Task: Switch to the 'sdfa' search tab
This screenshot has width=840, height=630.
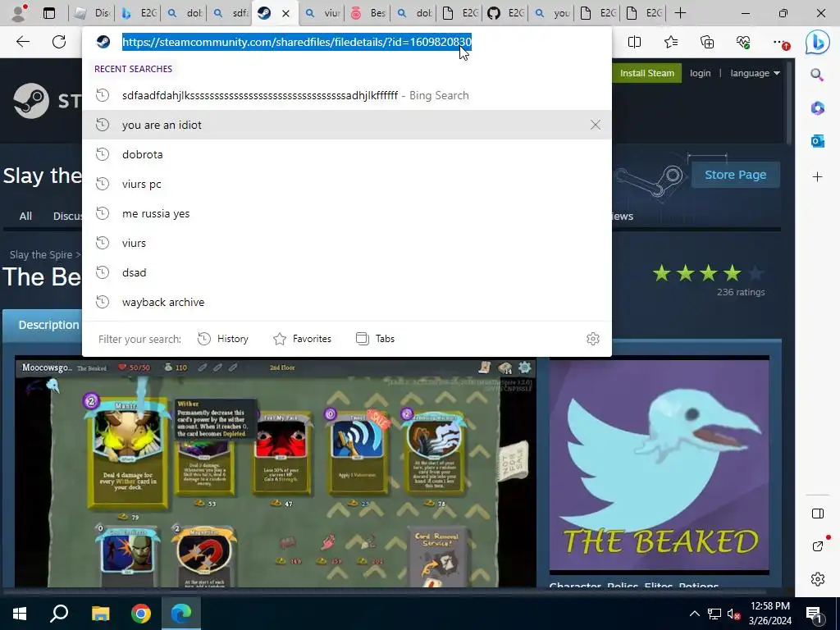Action: (x=230, y=13)
